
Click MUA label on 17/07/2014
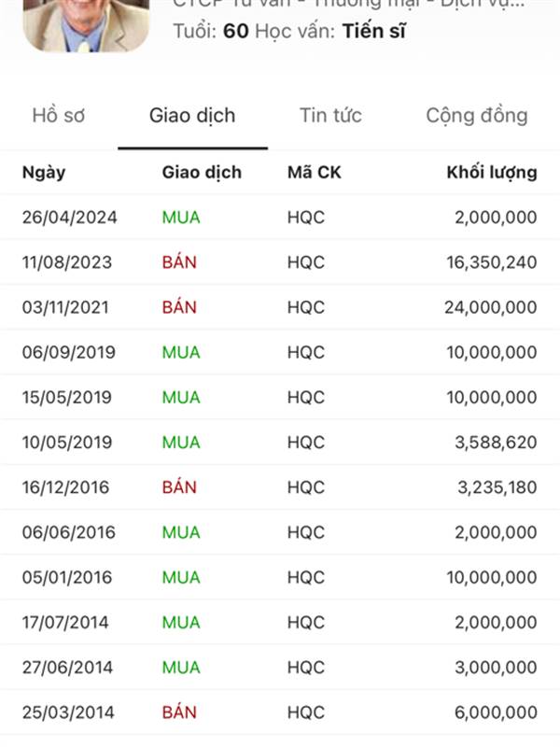(181, 622)
